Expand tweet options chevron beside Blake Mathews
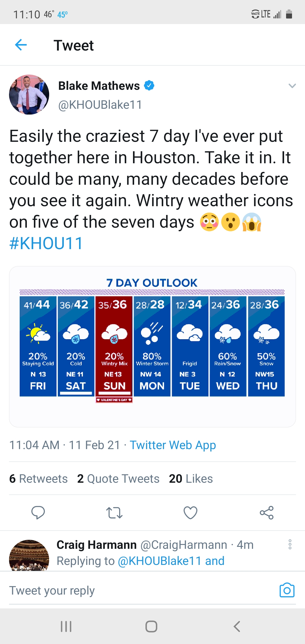The image size is (305, 644). point(292,86)
